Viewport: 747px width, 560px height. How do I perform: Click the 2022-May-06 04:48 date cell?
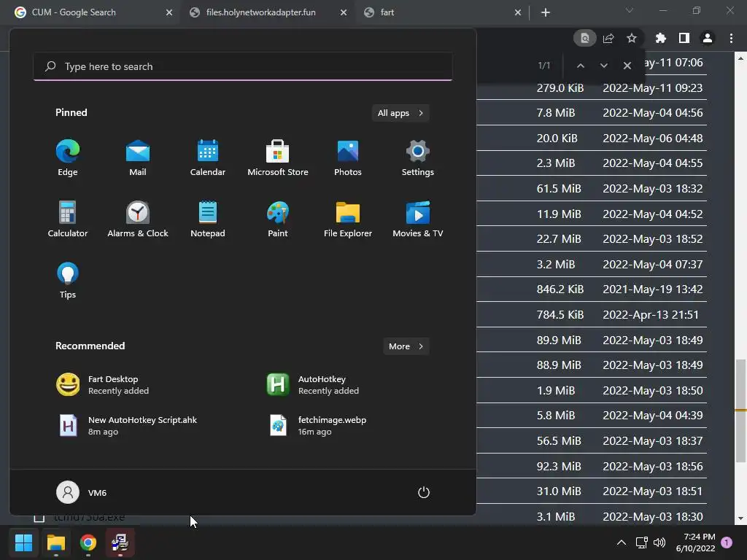point(653,138)
